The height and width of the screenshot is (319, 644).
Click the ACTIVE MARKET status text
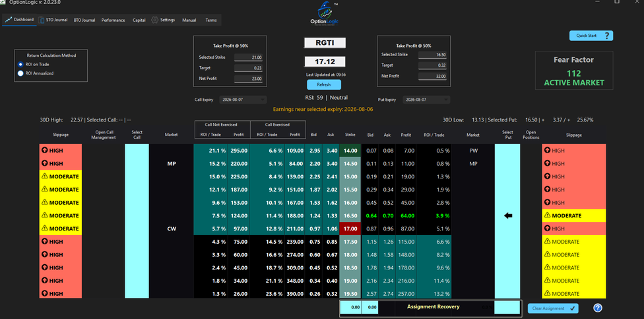pyautogui.click(x=574, y=83)
